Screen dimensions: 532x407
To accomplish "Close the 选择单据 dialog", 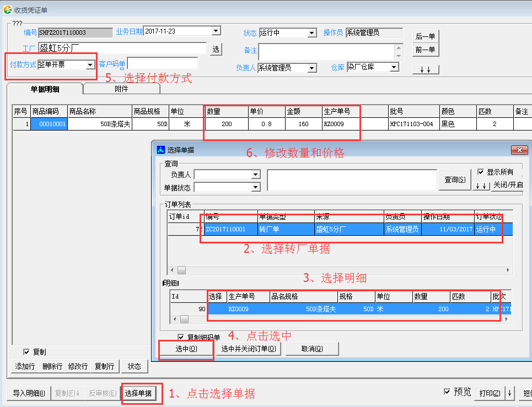I will pyautogui.click(x=519, y=150).
